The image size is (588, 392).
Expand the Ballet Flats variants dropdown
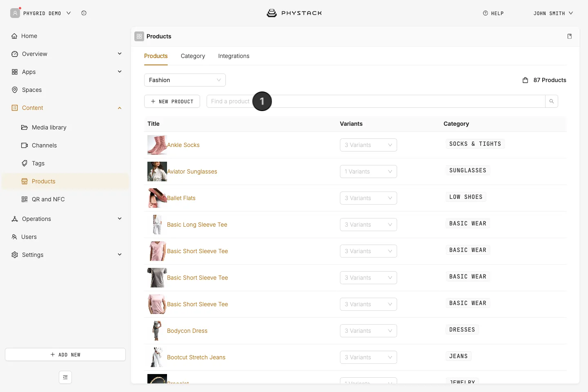point(368,198)
